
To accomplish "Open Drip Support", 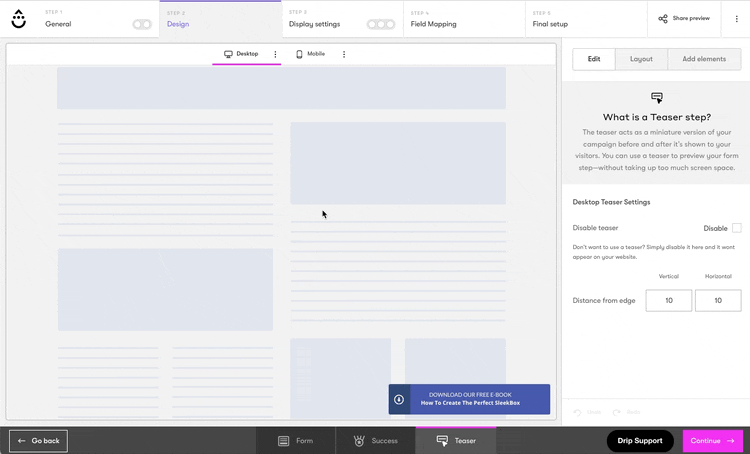I will (x=640, y=441).
